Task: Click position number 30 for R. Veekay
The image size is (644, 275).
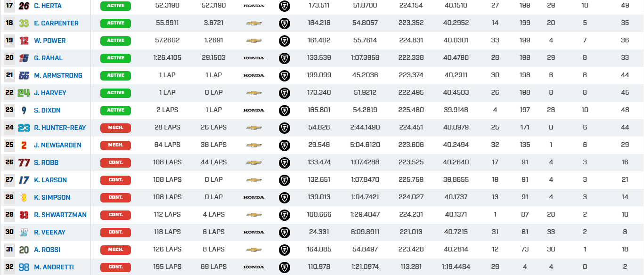Action: [9, 232]
